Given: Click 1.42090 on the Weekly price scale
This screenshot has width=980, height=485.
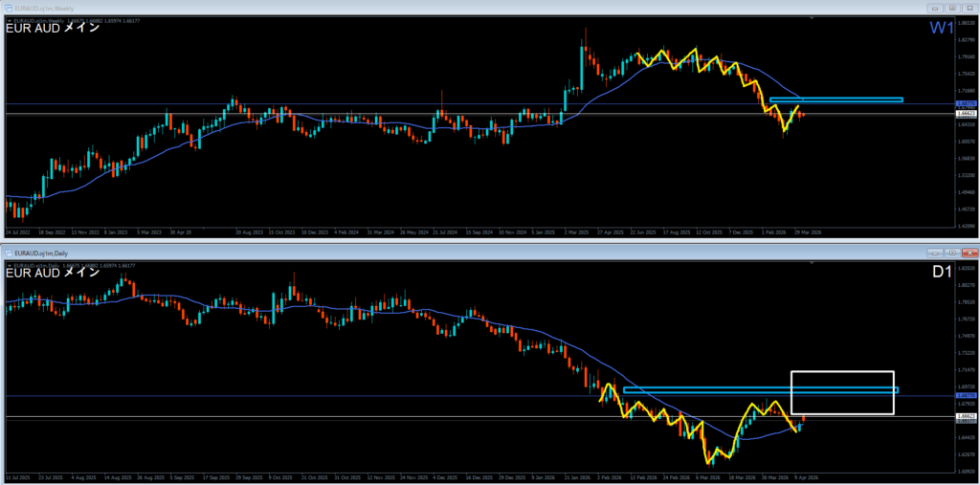Looking at the screenshot, I should [x=967, y=226].
